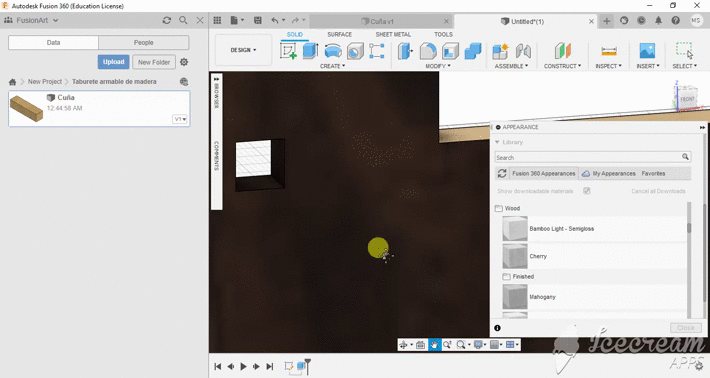The width and height of the screenshot is (710, 378).
Task: Switch to the SURFACE tab
Action: (x=340, y=34)
